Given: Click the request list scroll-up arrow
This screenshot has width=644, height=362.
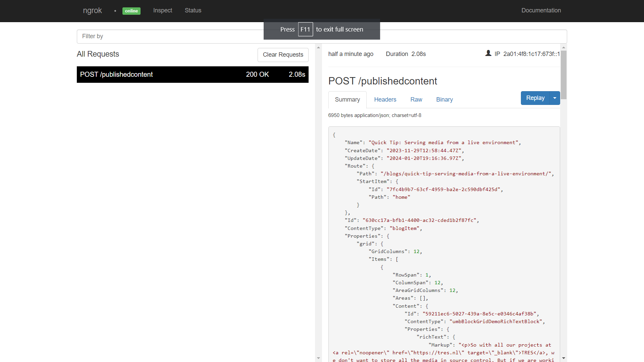Looking at the screenshot, I should pos(318,47).
